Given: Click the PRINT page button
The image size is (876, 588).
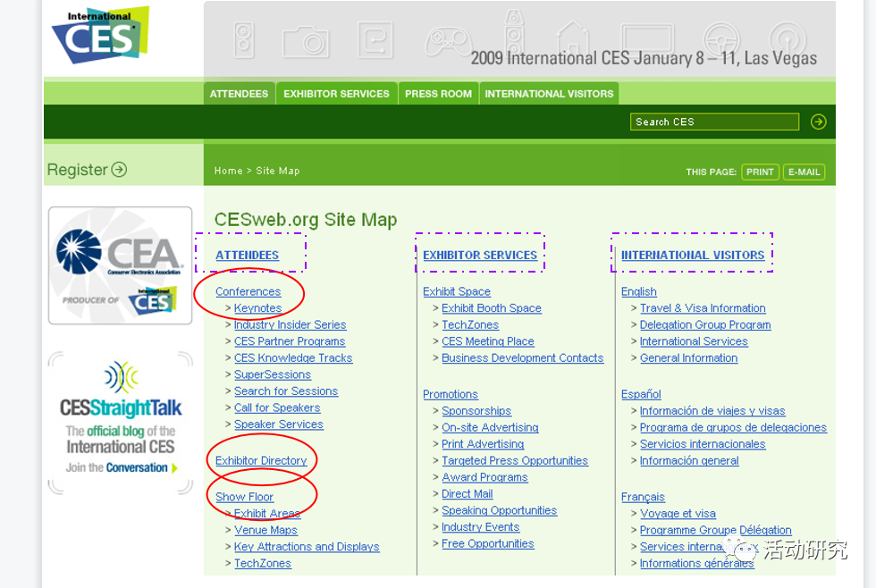Looking at the screenshot, I should pos(760,172).
